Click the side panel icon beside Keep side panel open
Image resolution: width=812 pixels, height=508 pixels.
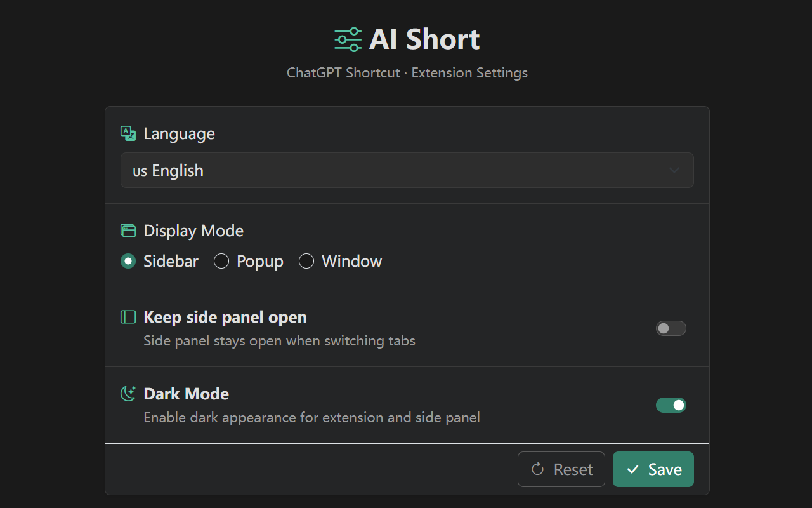(128, 317)
